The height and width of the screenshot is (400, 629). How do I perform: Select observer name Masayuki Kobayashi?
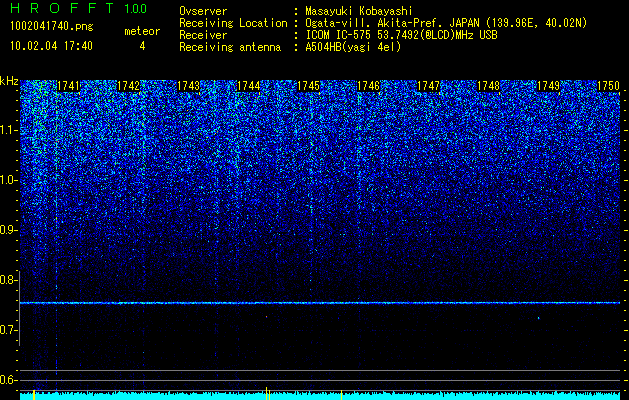pyautogui.click(x=358, y=11)
